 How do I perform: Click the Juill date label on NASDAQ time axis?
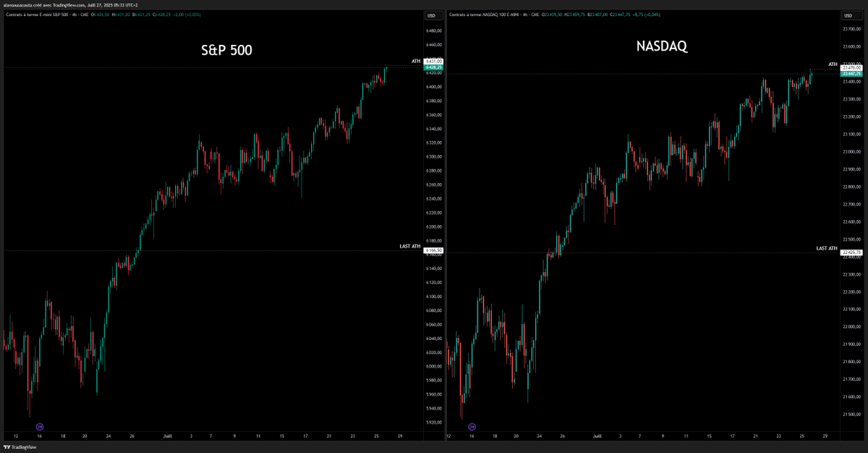click(x=597, y=436)
